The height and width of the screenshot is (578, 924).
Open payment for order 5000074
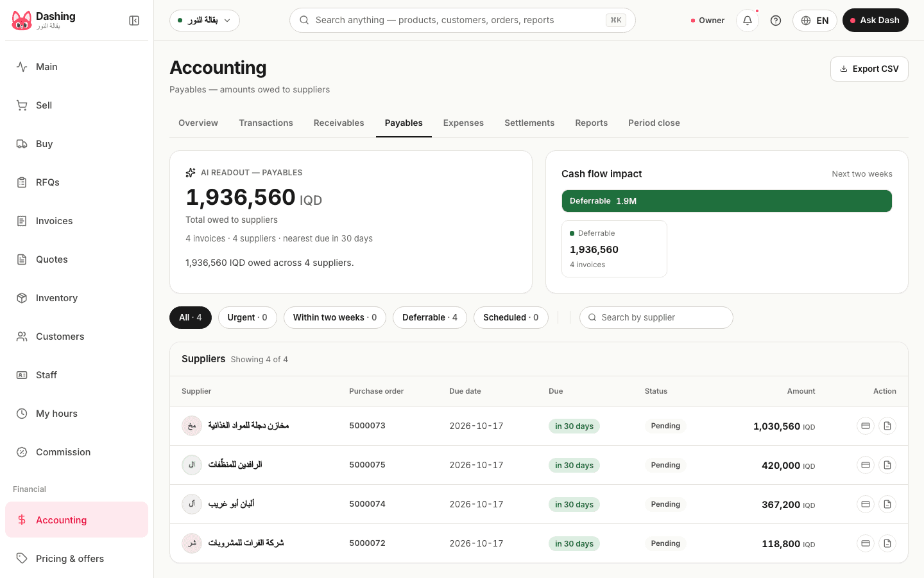(x=866, y=504)
